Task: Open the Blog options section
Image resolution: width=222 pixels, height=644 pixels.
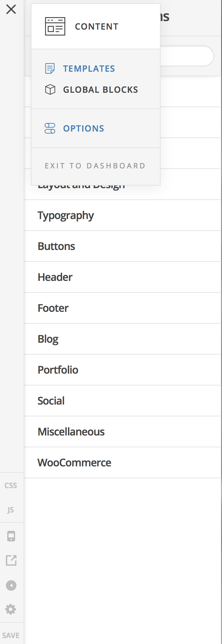Action: click(48, 339)
